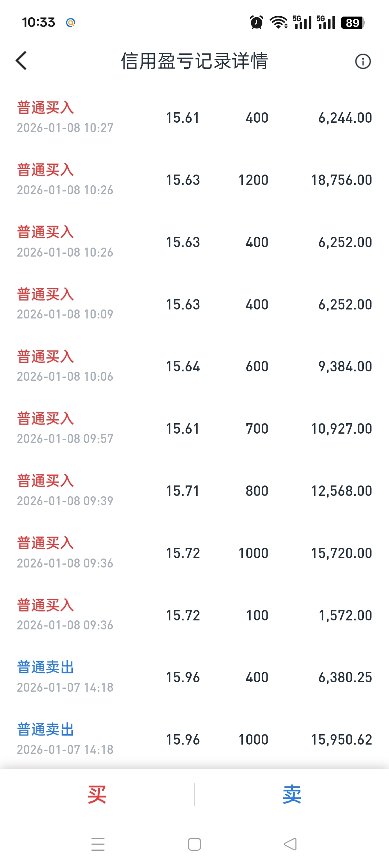The height and width of the screenshot is (868, 389).
Task: Select the 09:39 buy record at 15.71
Action: 194,491
